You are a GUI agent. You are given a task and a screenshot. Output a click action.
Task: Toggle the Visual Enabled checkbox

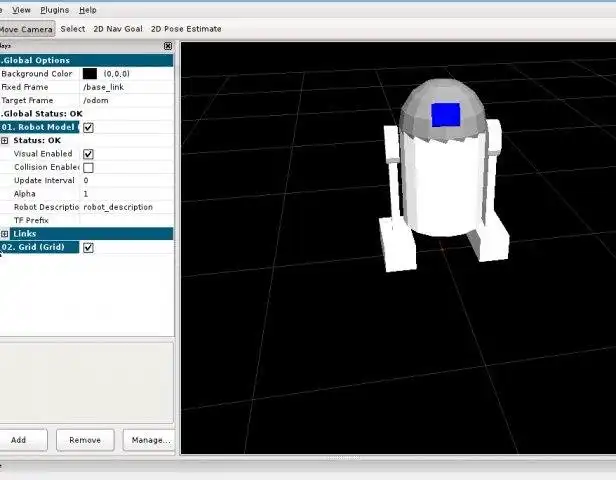pyautogui.click(x=88, y=154)
